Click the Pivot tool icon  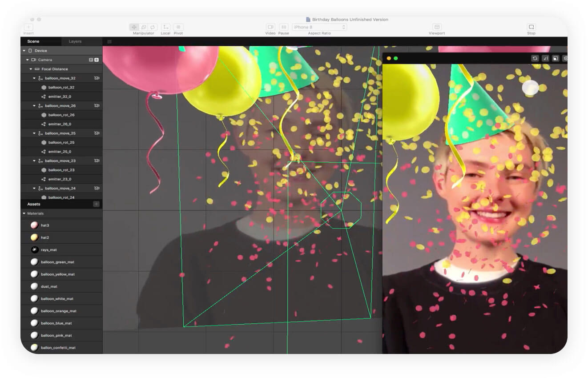[178, 27]
